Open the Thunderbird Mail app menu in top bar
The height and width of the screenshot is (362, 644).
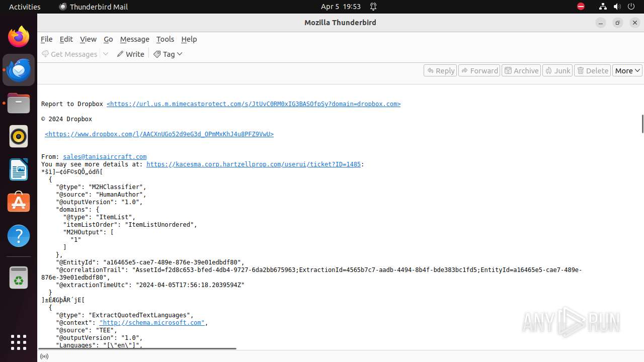click(x=94, y=7)
